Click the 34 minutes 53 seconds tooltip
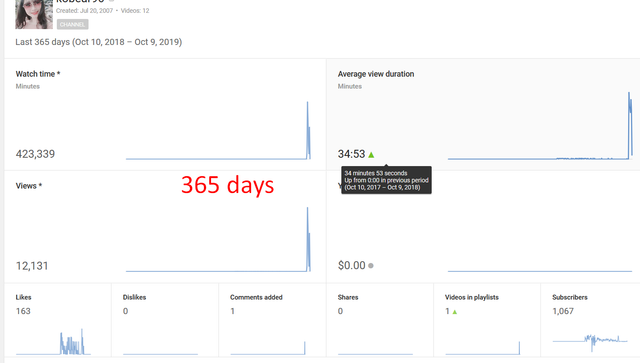 click(x=386, y=180)
